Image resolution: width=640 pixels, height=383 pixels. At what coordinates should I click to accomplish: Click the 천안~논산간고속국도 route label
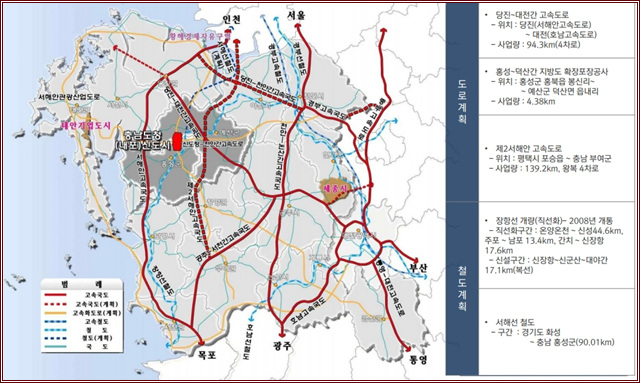click(280, 157)
